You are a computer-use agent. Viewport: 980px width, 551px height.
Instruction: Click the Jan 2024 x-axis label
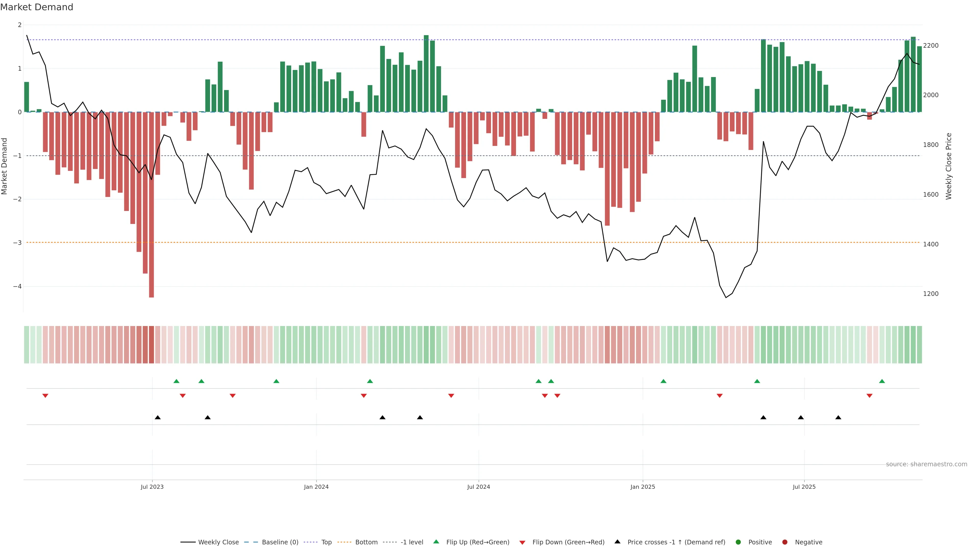(x=316, y=487)
